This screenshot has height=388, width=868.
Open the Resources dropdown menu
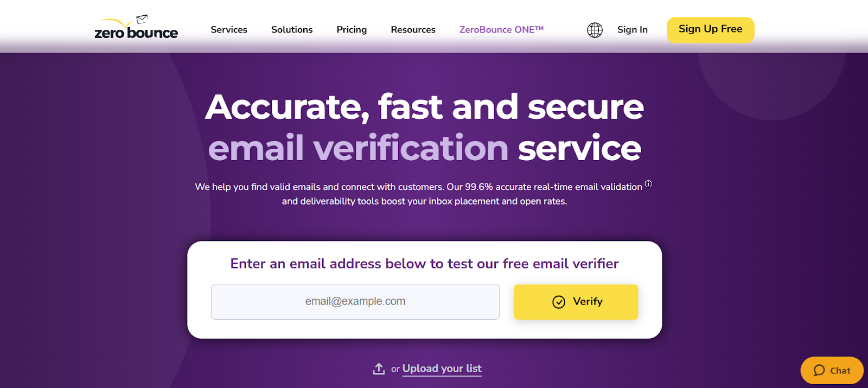point(412,30)
